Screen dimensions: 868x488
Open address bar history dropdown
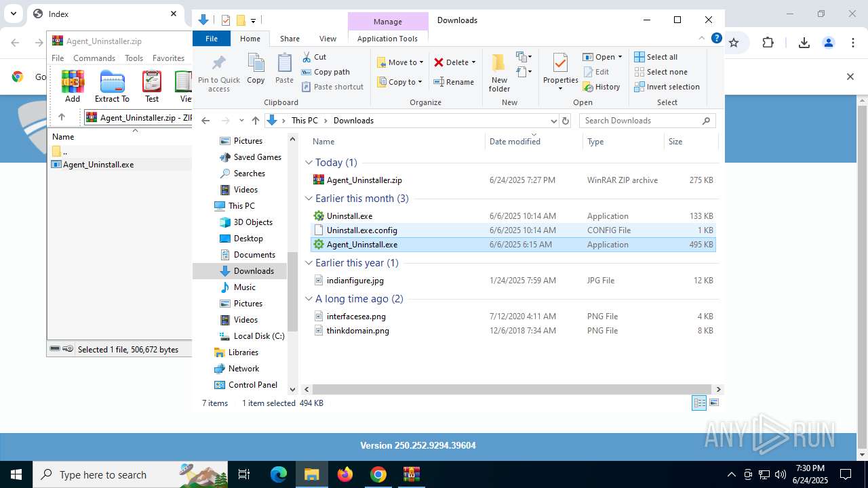coord(553,121)
